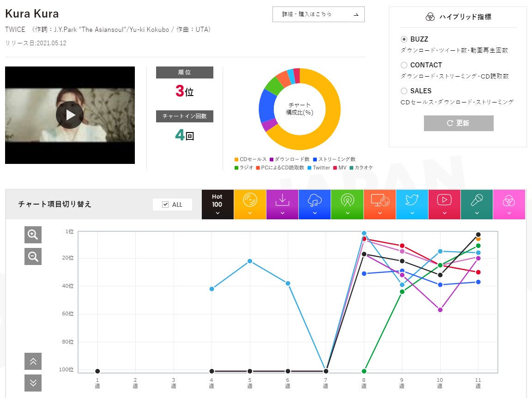Click the Twitter data point at week 5
The image size is (532, 398).
(250, 261)
